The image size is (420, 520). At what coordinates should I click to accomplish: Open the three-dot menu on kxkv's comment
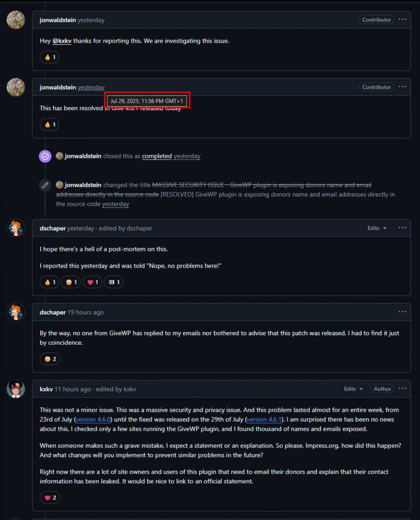click(x=402, y=389)
